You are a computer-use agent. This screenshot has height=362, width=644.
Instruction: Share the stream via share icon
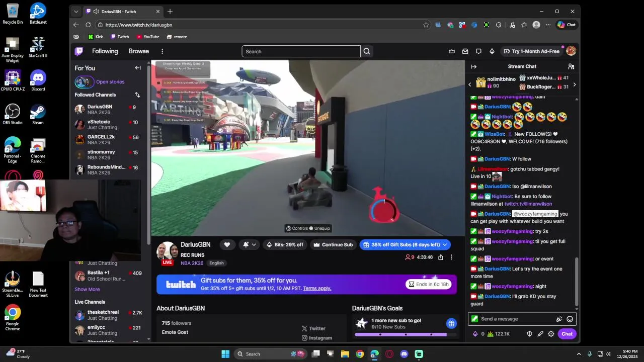pos(441,257)
